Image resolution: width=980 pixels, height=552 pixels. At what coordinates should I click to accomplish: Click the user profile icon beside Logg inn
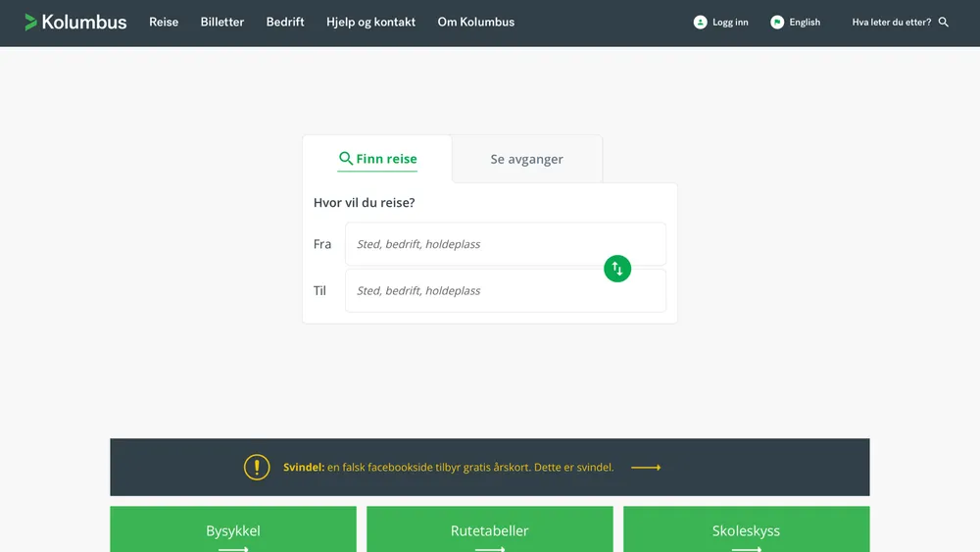[700, 22]
